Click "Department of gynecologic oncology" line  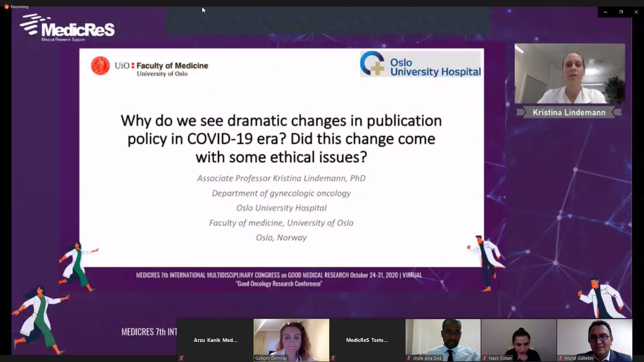[281, 193]
